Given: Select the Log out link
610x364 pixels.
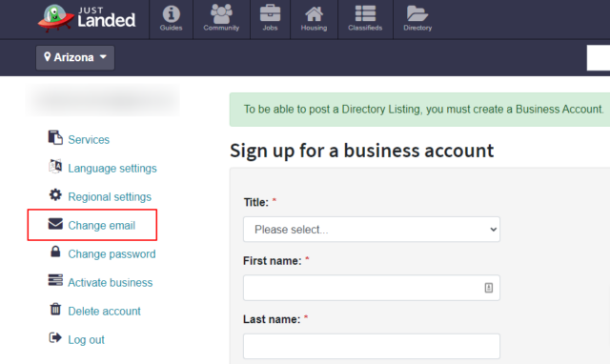Looking at the screenshot, I should coord(86,340).
